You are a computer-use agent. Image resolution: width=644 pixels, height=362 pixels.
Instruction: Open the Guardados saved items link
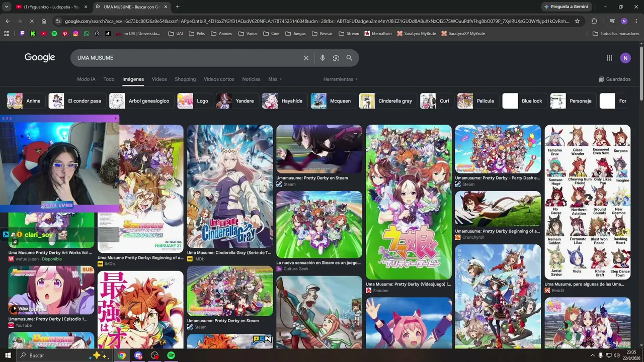tap(614, 79)
